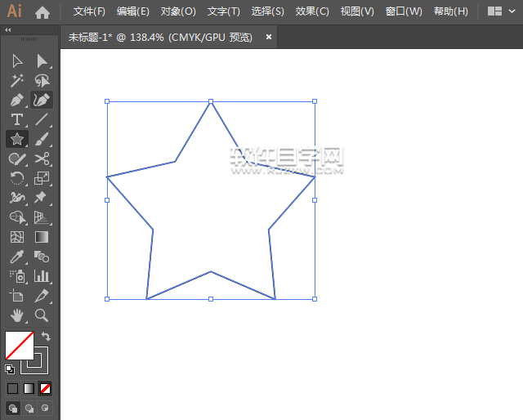The image size is (523, 420).
Task: Choose the Type tool
Action: [16, 119]
